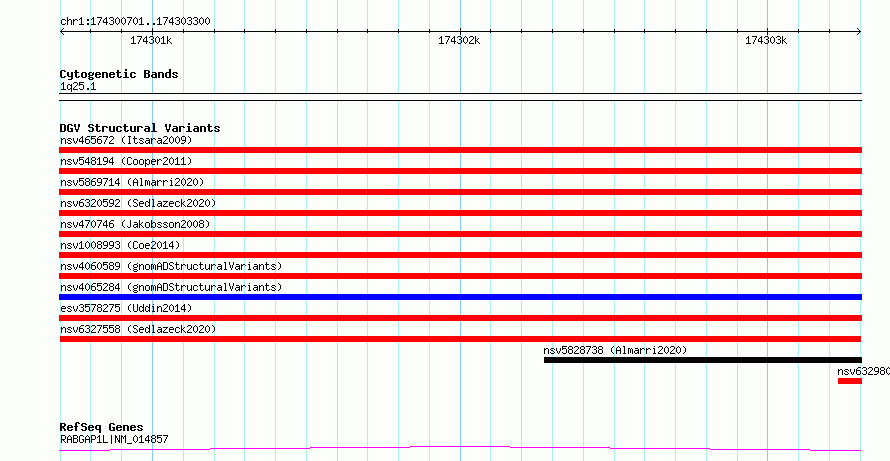
Task: Click the DGV Structural Variants track title
Action: click(x=140, y=128)
